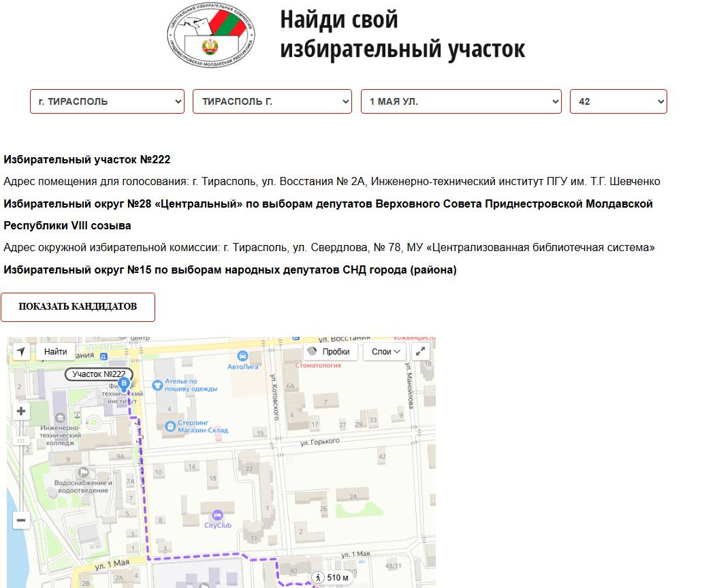The image size is (702, 588).
Task: Click the Участок №222 map label
Action: [99, 374]
